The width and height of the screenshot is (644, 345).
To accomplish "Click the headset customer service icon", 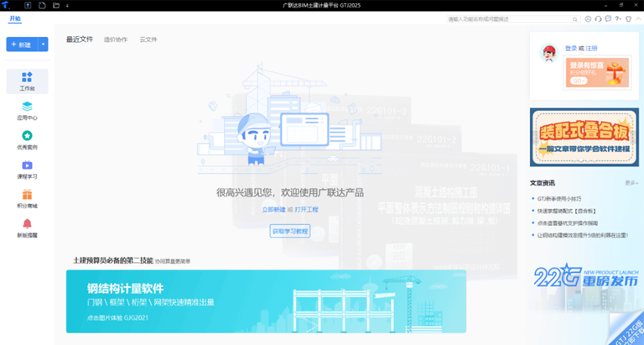I will pyautogui.click(x=598, y=18).
